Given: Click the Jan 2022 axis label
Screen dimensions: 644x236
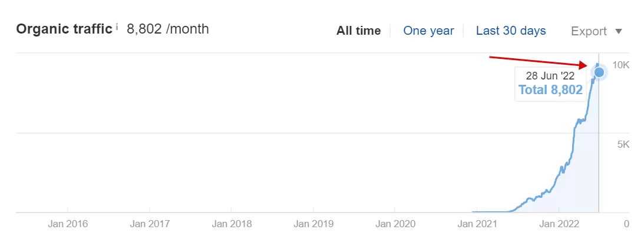Looking at the screenshot, I should click(x=559, y=224).
